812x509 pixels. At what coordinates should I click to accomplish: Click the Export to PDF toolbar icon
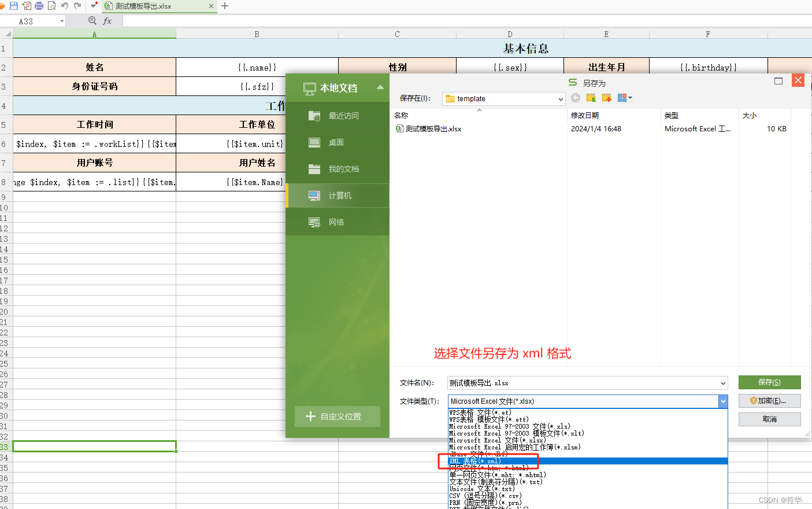coord(27,6)
